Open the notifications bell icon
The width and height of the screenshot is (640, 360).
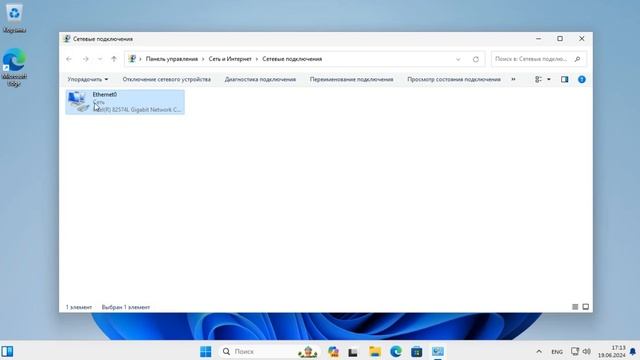click(x=633, y=351)
